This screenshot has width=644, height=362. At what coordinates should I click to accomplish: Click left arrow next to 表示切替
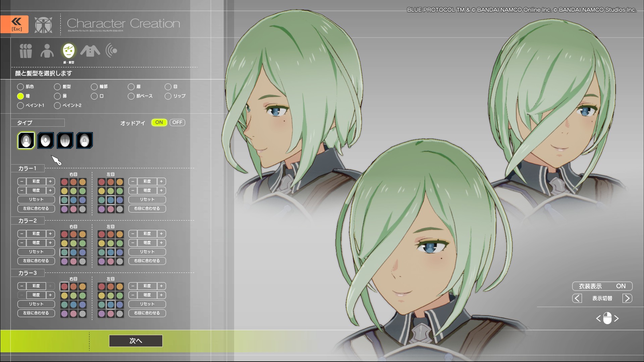pyautogui.click(x=577, y=298)
